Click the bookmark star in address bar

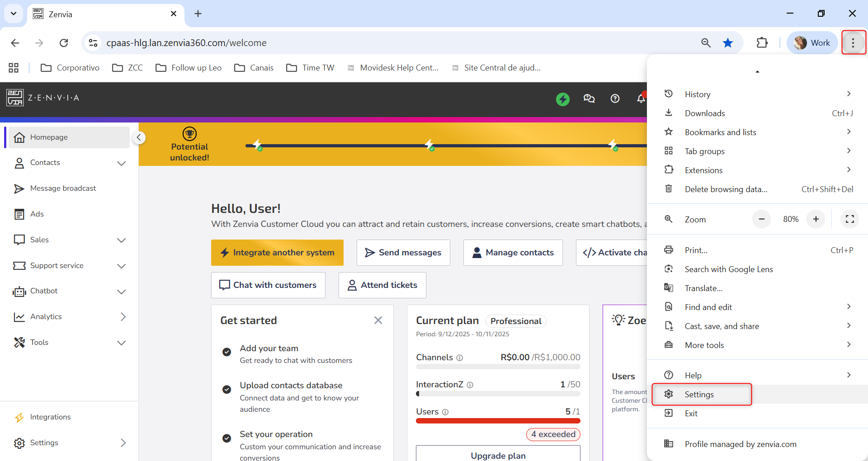pos(728,43)
